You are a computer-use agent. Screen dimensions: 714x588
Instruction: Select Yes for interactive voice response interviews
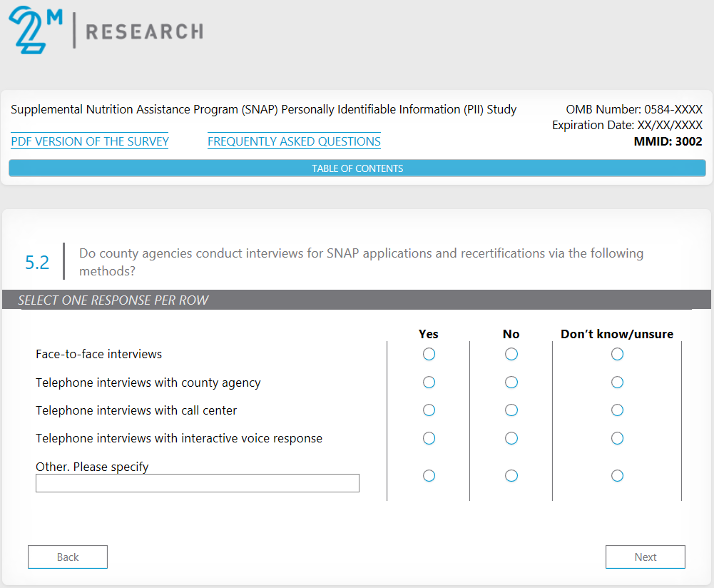(429, 438)
